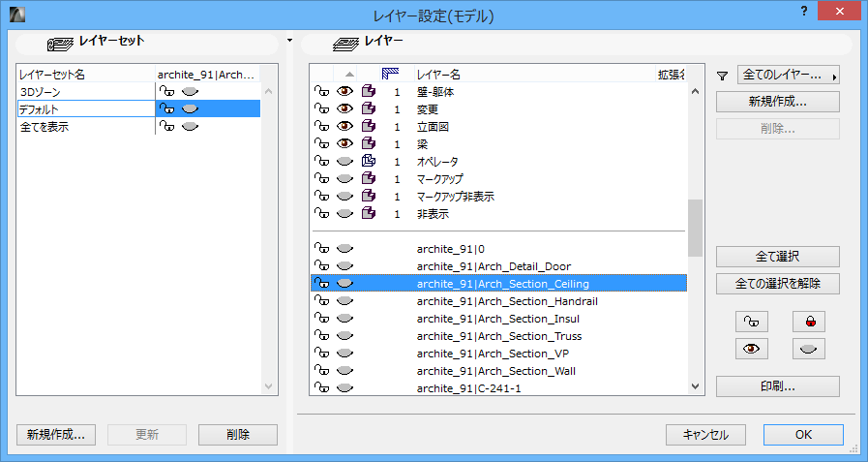Screen dimensions: 868x462
Task: Click the layer list scrollbar thumb
Action: click(x=696, y=229)
